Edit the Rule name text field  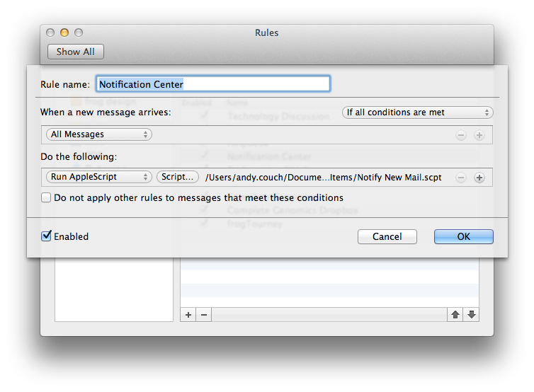(213, 84)
